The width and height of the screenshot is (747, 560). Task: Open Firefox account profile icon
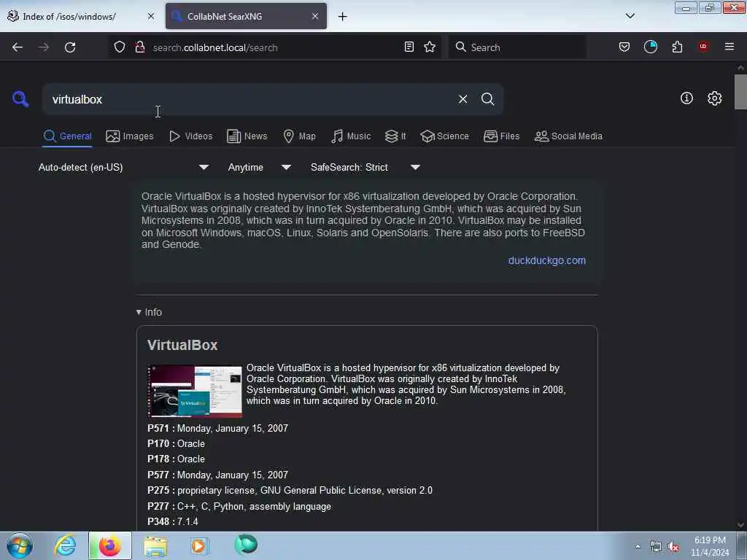[x=650, y=47]
